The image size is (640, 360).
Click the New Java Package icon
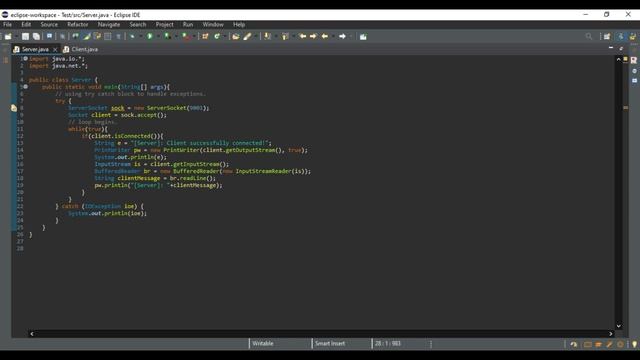click(x=205, y=37)
